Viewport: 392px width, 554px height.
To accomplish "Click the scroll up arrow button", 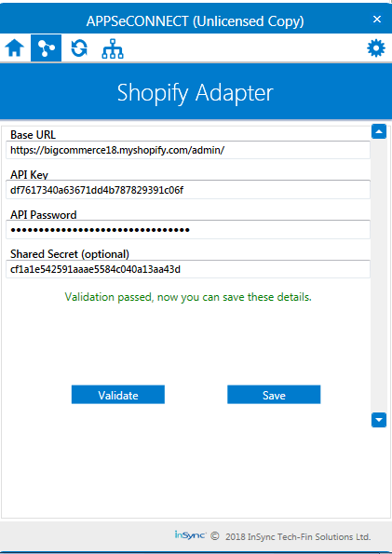I will point(379,131).
